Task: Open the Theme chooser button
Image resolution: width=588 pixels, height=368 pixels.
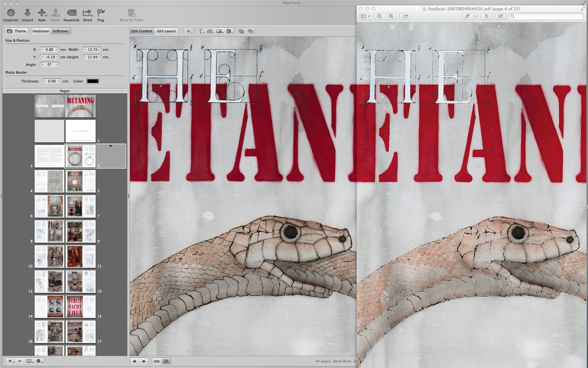Action: 17,31
